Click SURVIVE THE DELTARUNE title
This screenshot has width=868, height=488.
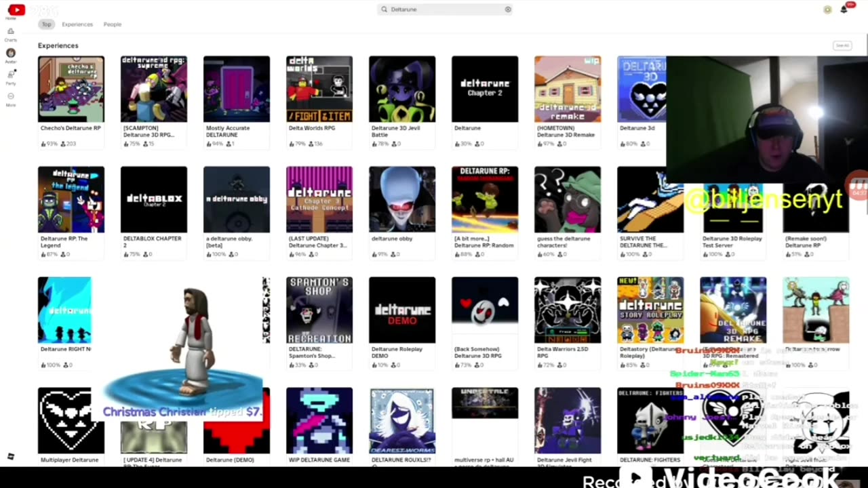click(642, 242)
